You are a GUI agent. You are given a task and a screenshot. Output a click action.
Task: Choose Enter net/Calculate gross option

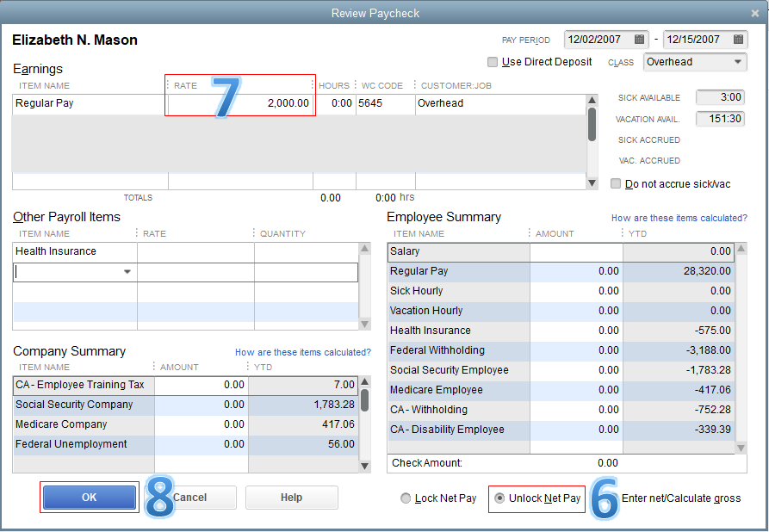(681, 498)
